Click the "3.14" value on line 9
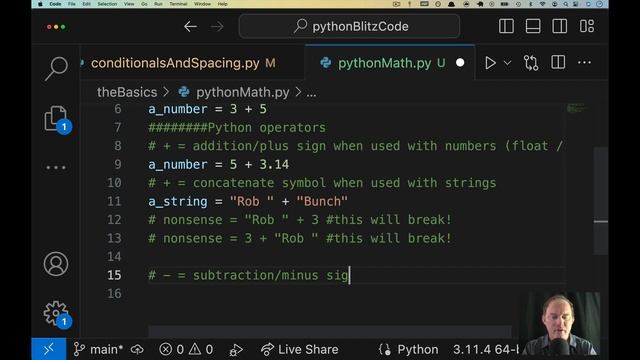Viewport: 640px width, 360px height. 274,164
